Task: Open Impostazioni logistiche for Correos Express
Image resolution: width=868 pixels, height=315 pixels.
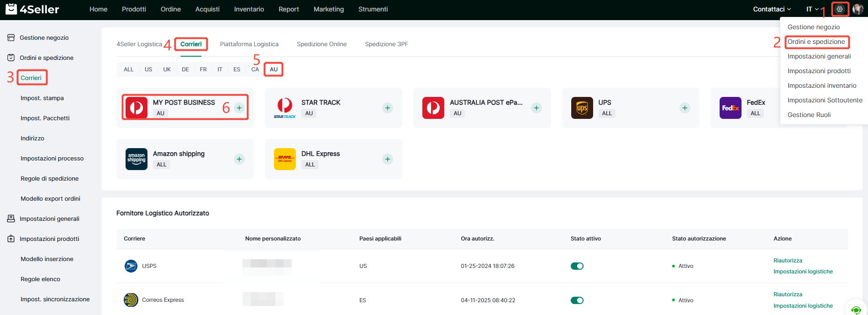Action: [803, 306]
